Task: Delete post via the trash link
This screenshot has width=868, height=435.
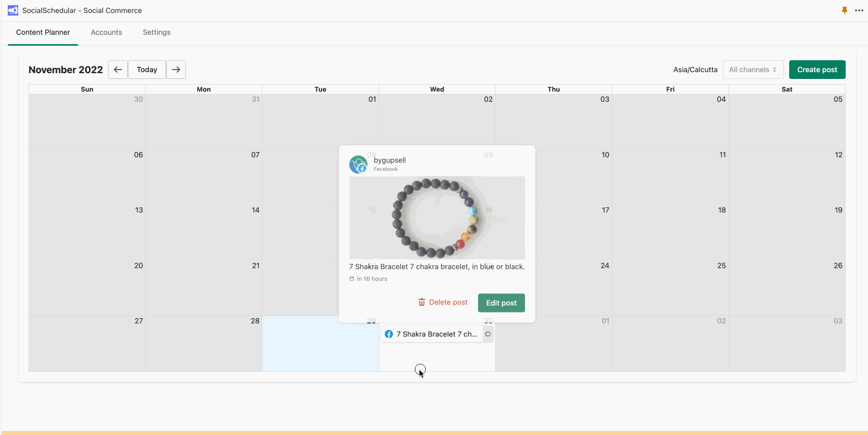Action: pyautogui.click(x=443, y=302)
